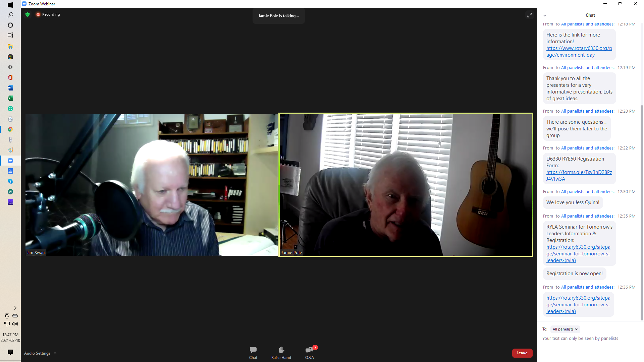Click the Leave webinar button
The image size is (644, 362).
(522, 353)
